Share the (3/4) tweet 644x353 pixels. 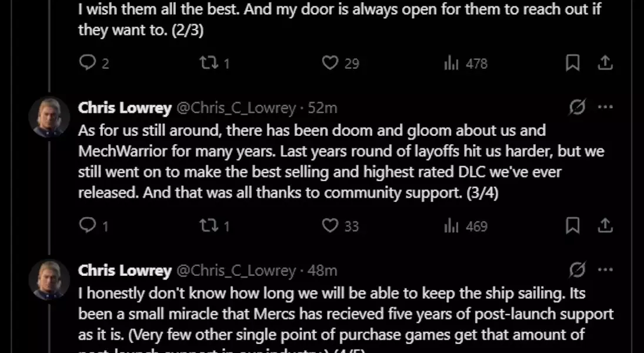click(605, 225)
